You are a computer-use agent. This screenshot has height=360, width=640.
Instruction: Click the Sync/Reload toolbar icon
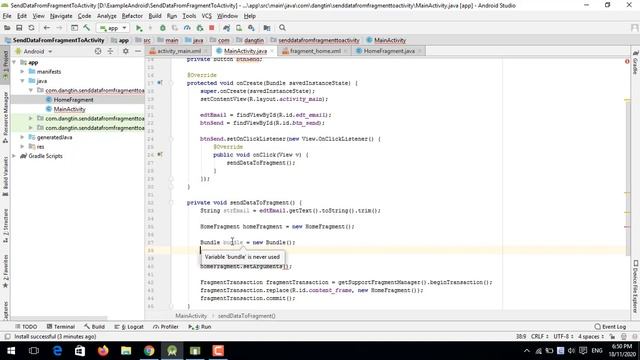click(31, 28)
